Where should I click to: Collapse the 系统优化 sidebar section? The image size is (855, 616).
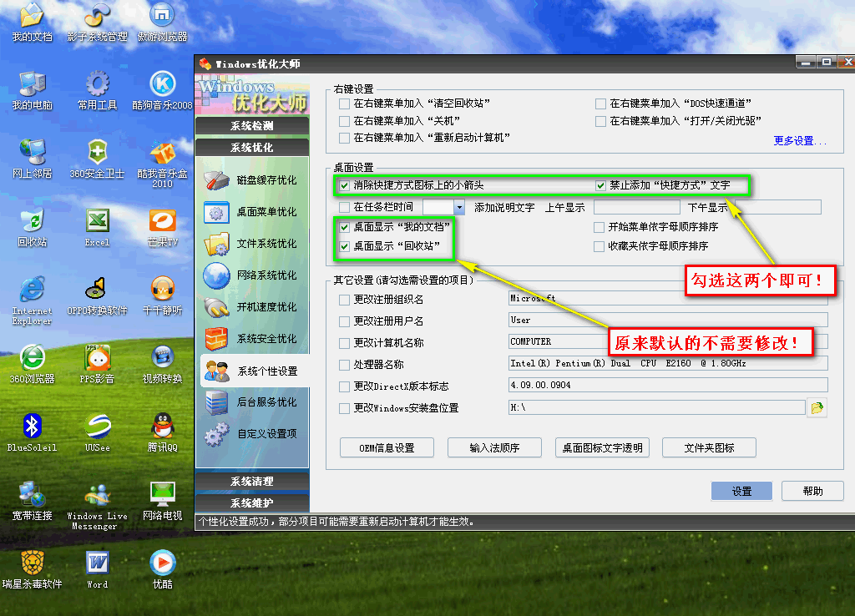point(252,148)
